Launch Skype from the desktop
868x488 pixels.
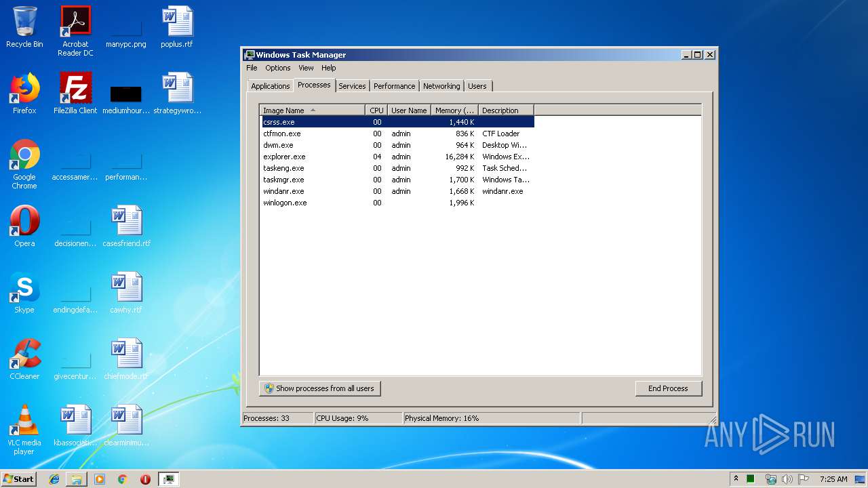tap(24, 293)
